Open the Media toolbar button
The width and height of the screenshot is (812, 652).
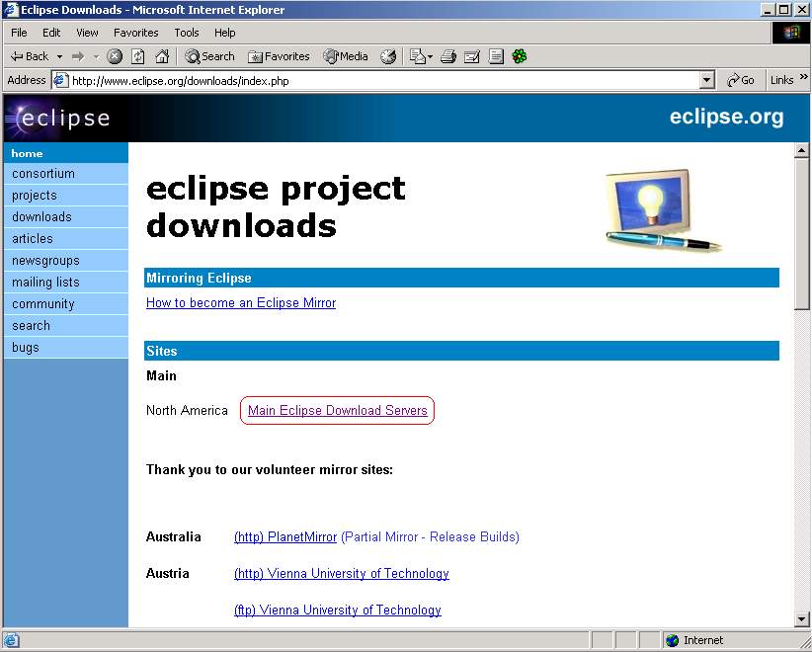coord(346,56)
